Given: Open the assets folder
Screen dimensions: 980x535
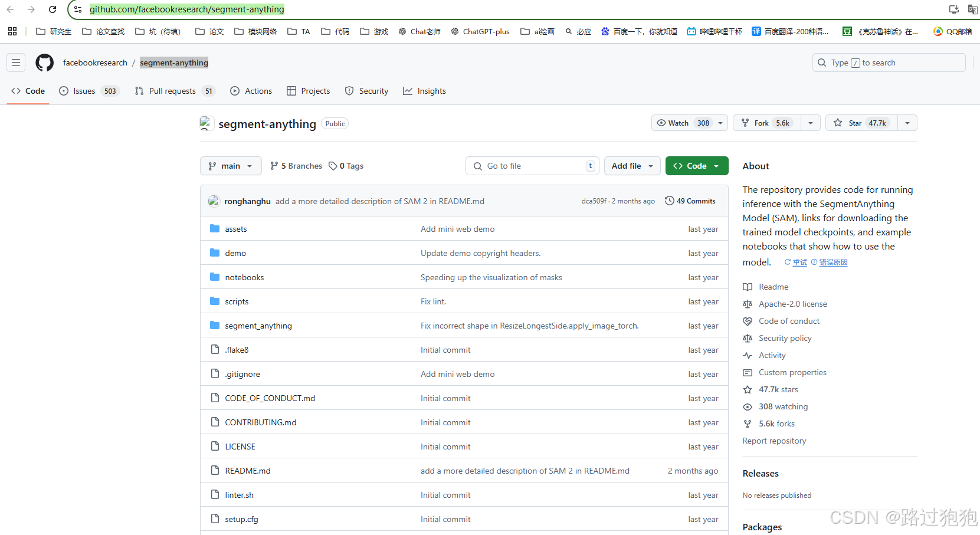Looking at the screenshot, I should pos(236,229).
